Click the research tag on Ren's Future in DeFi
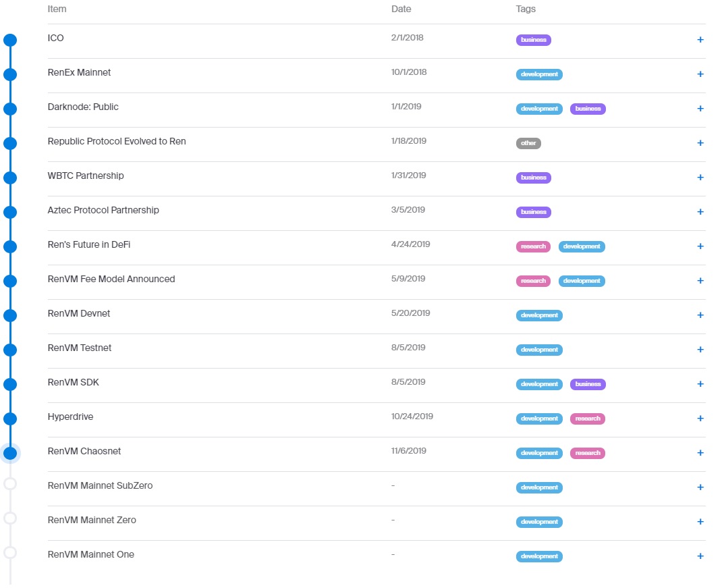This screenshot has height=588, width=724. [x=533, y=246]
